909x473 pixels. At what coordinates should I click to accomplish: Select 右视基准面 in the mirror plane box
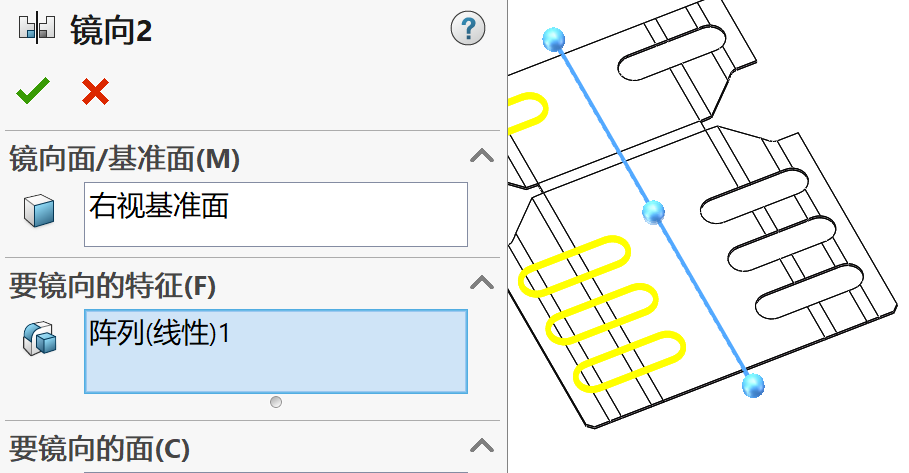point(160,207)
